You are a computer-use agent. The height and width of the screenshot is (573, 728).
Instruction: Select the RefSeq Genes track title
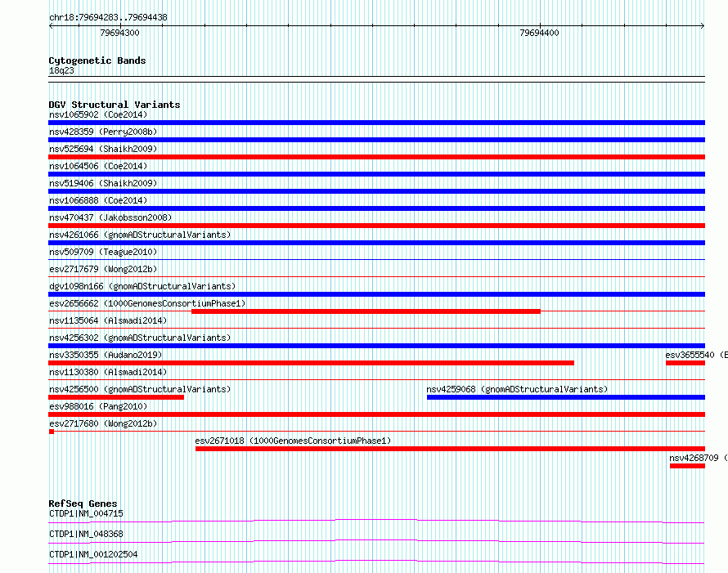(x=83, y=504)
